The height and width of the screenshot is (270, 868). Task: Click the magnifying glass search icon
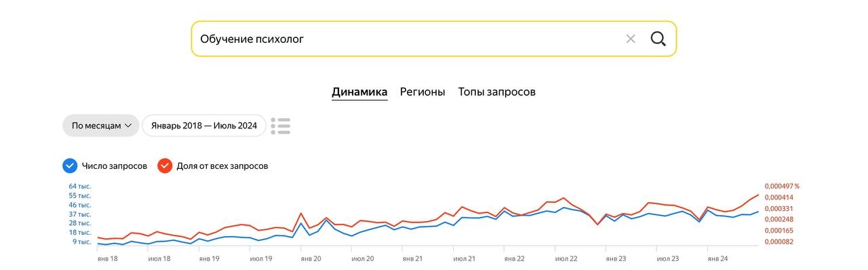point(658,39)
